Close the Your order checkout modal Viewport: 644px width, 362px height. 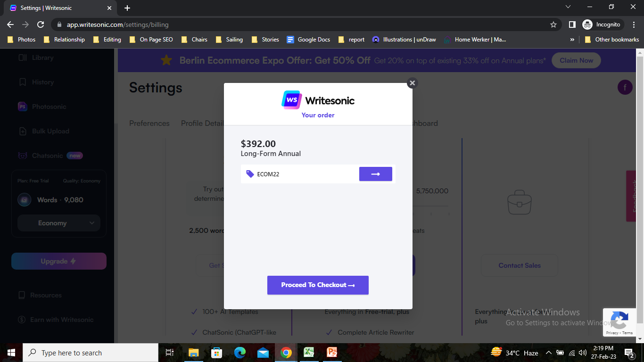(x=412, y=83)
